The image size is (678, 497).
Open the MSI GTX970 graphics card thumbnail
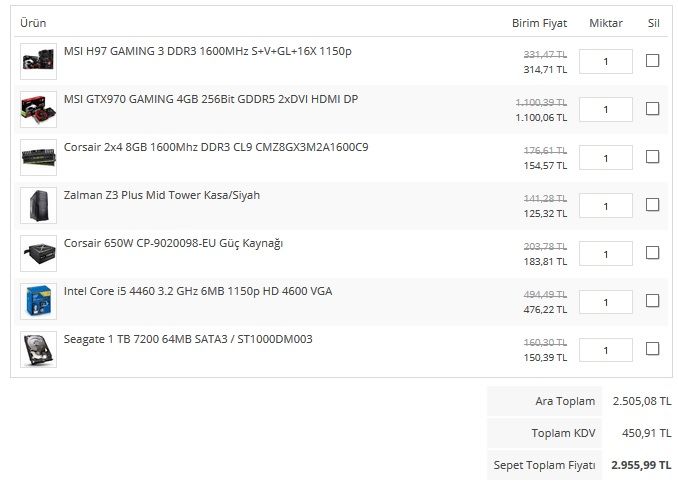click(38, 109)
